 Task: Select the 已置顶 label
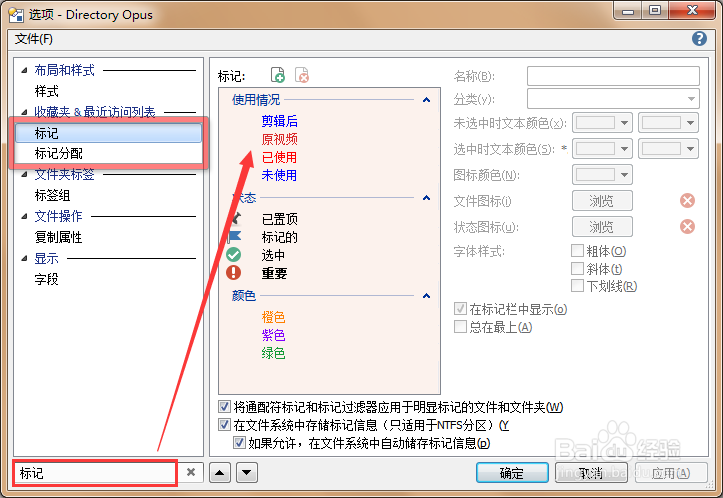(279, 219)
